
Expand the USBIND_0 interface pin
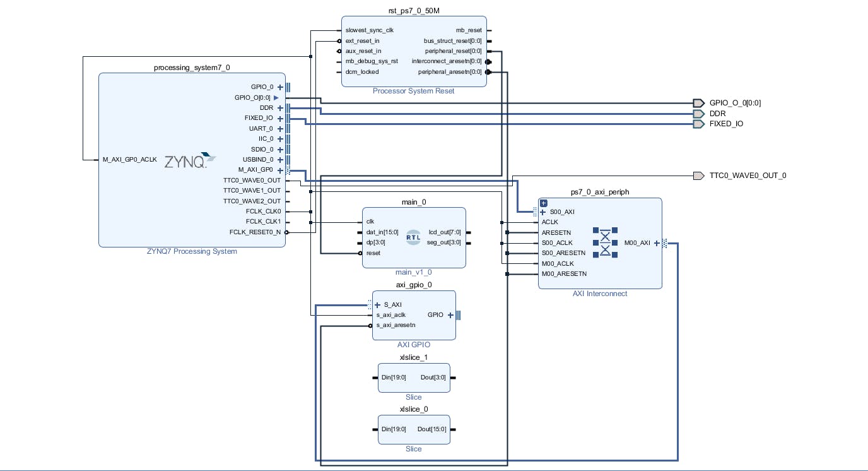point(280,160)
